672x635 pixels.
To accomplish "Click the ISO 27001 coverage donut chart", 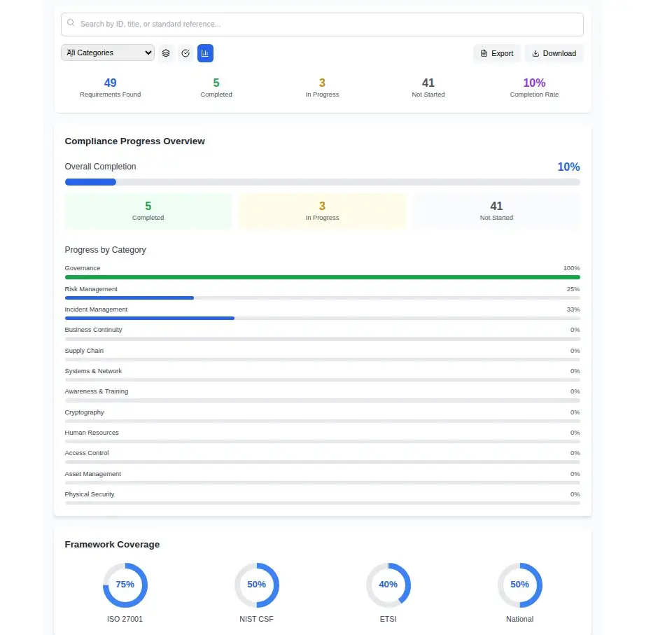I will point(125,585).
